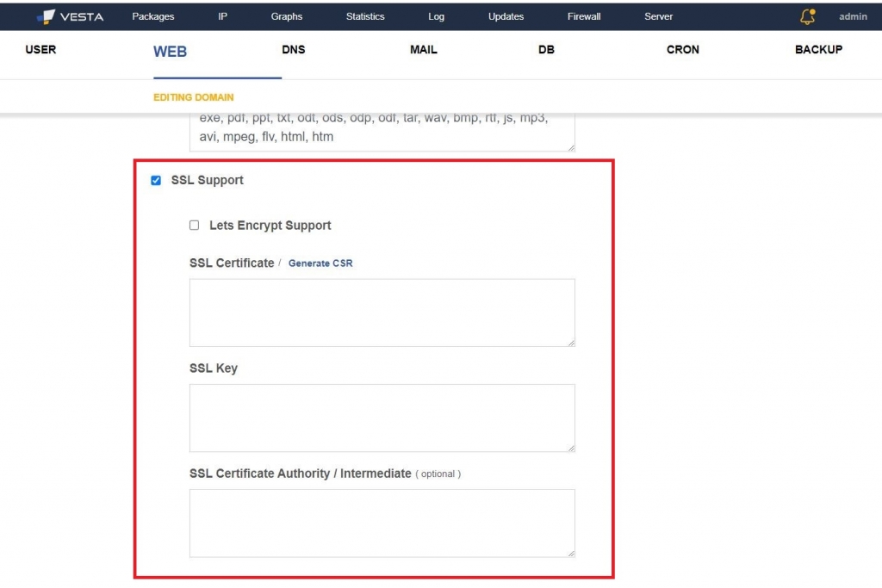Grab the Certificate Authority textarea resize handle

[571, 554]
